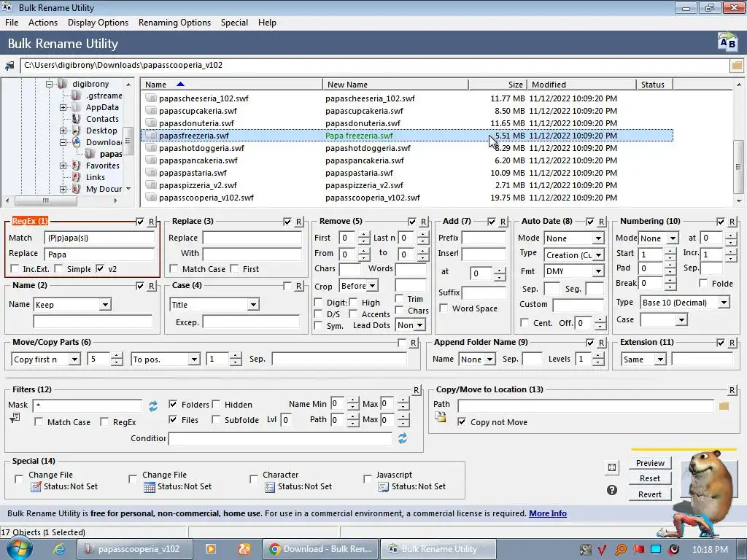The width and height of the screenshot is (747, 560).
Task: Click the filter favorites icon under Mask label
Action: (15, 418)
